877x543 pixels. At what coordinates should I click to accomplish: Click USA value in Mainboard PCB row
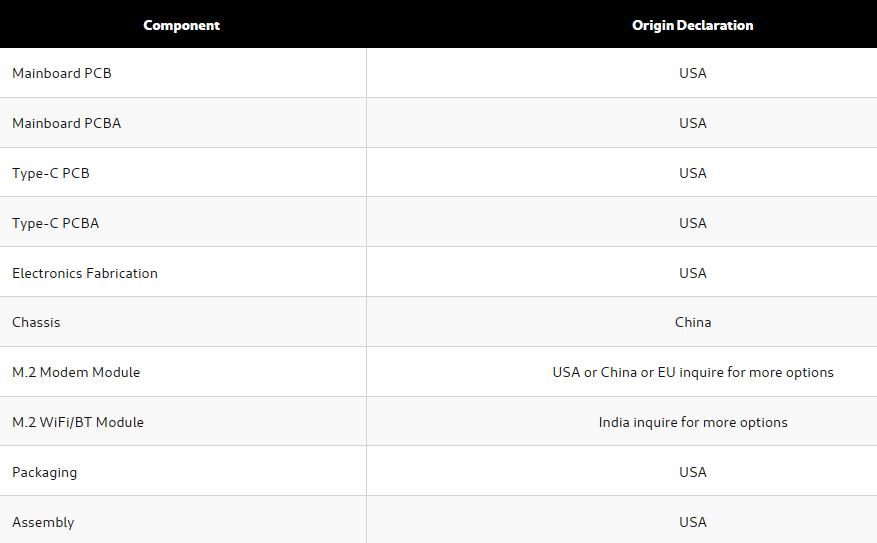[x=693, y=73]
